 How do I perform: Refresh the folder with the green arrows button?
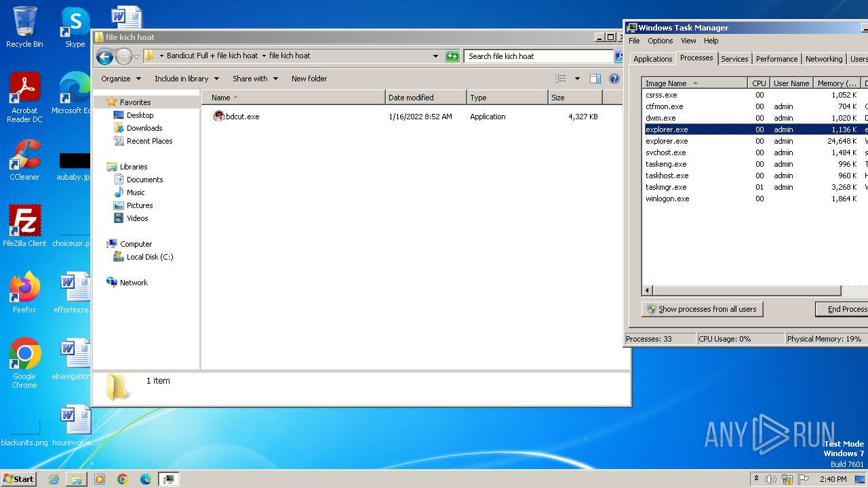(452, 56)
